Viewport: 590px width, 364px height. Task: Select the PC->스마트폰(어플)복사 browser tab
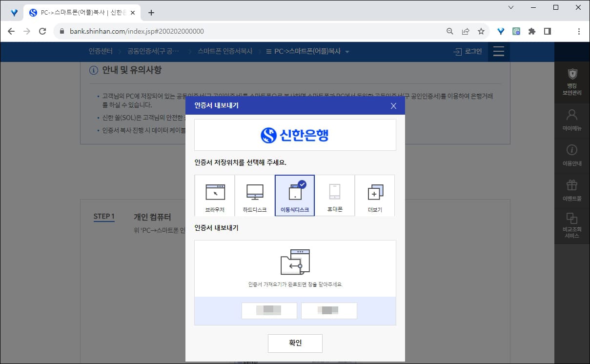click(x=78, y=12)
